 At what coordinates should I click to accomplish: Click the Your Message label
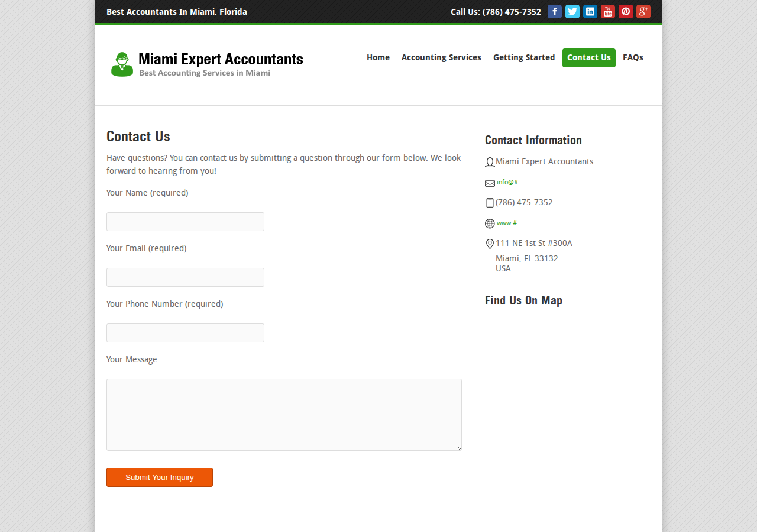point(132,359)
